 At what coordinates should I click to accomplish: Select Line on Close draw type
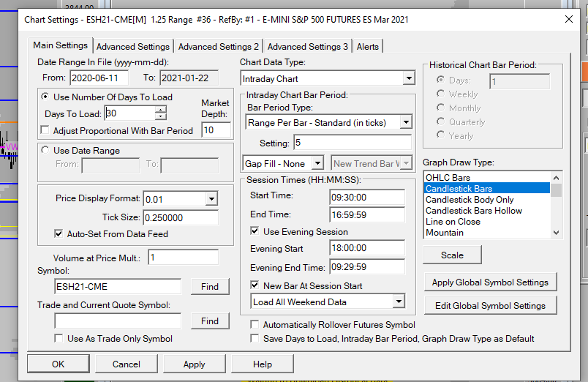tap(487, 222)
